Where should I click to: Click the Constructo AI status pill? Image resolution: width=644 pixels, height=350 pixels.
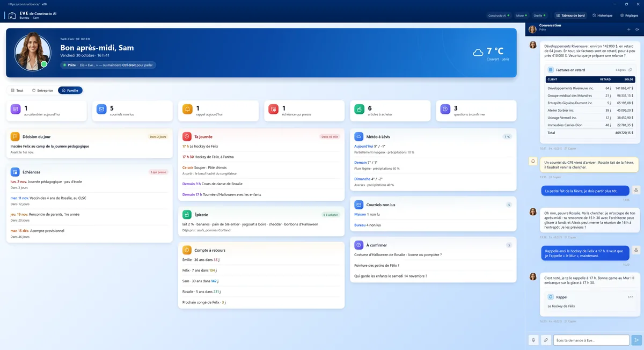[x=499, y=16]
